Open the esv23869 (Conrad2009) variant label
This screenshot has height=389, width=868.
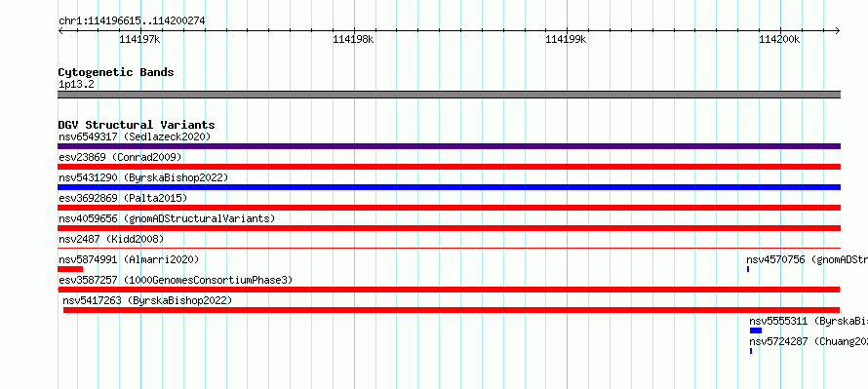pyautogui.click(x=120, y=157)
